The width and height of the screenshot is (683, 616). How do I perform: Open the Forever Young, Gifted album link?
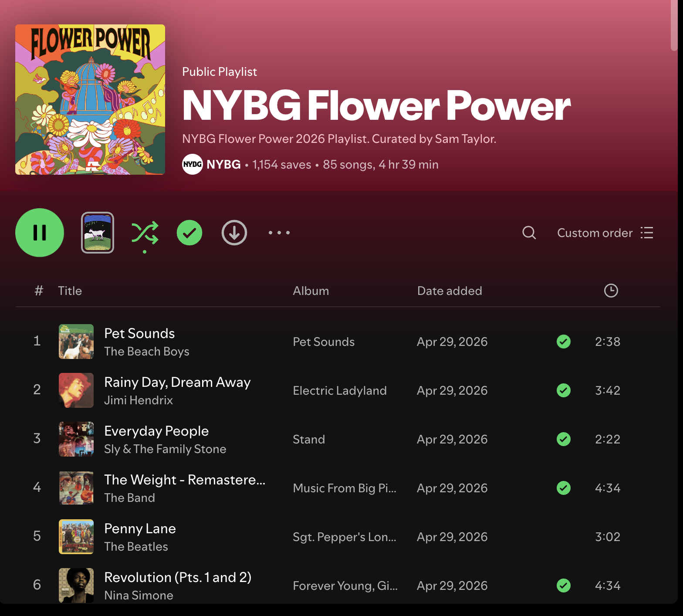click(x=345, y=586)
